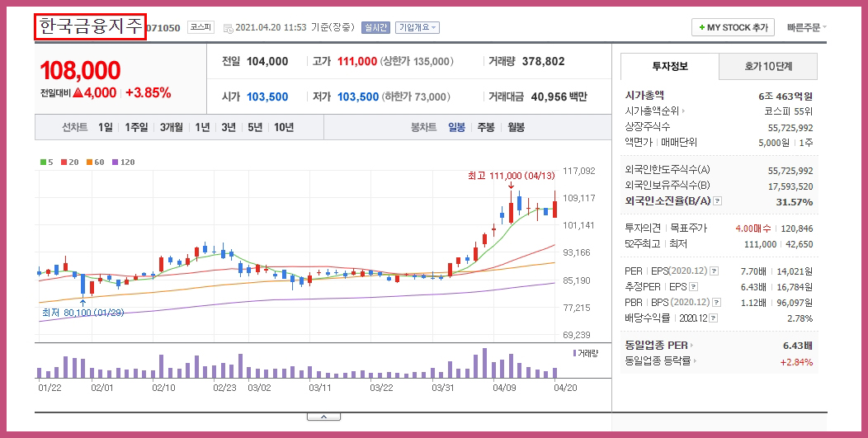Switch to the 투자정보 tab
The height and width of the screenshot is (438, 868).
point(670,67)
